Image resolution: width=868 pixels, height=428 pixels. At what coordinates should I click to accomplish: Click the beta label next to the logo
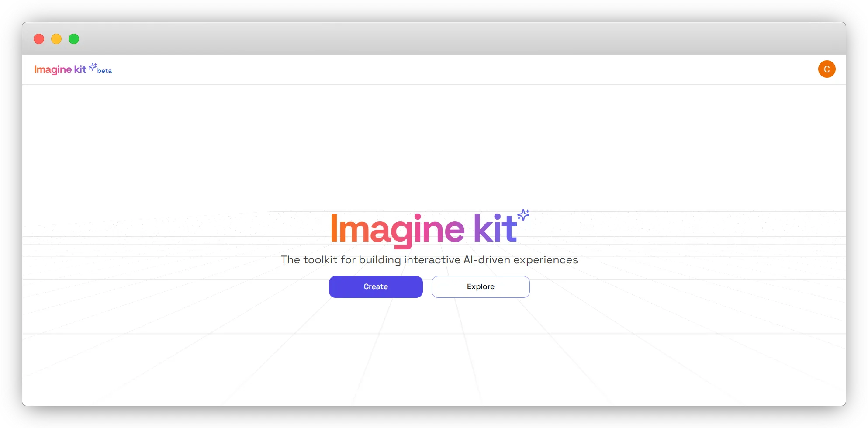point(104,70)
